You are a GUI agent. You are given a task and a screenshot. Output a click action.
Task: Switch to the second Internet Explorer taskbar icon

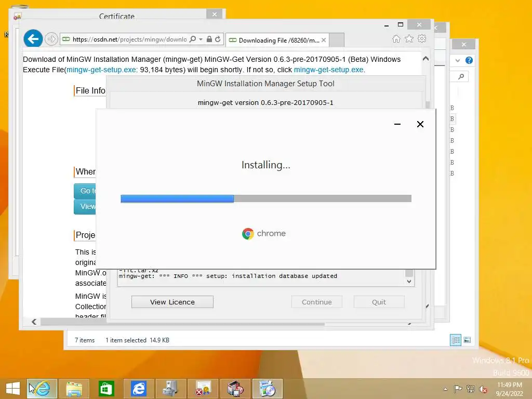click(x=138, y=389)
